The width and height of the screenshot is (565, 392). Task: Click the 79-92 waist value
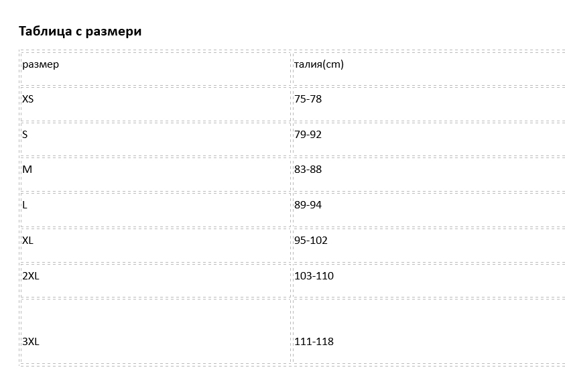308,135
